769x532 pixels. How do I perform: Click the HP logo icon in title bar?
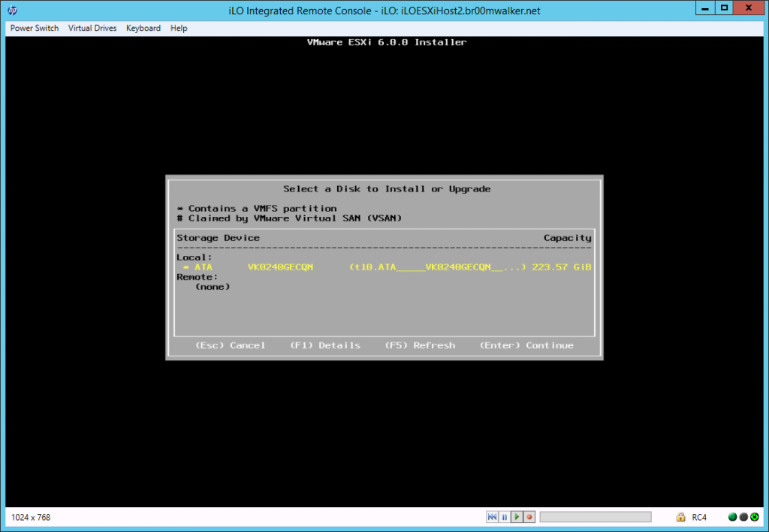(12, 11)
